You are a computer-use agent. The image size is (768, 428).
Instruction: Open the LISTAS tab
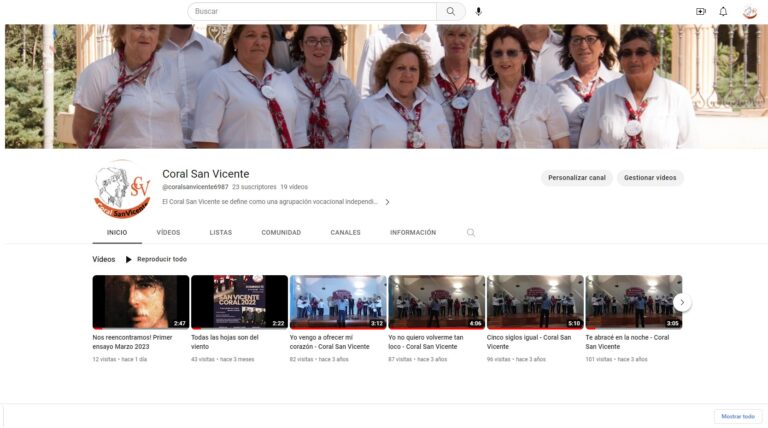(221, 233)
